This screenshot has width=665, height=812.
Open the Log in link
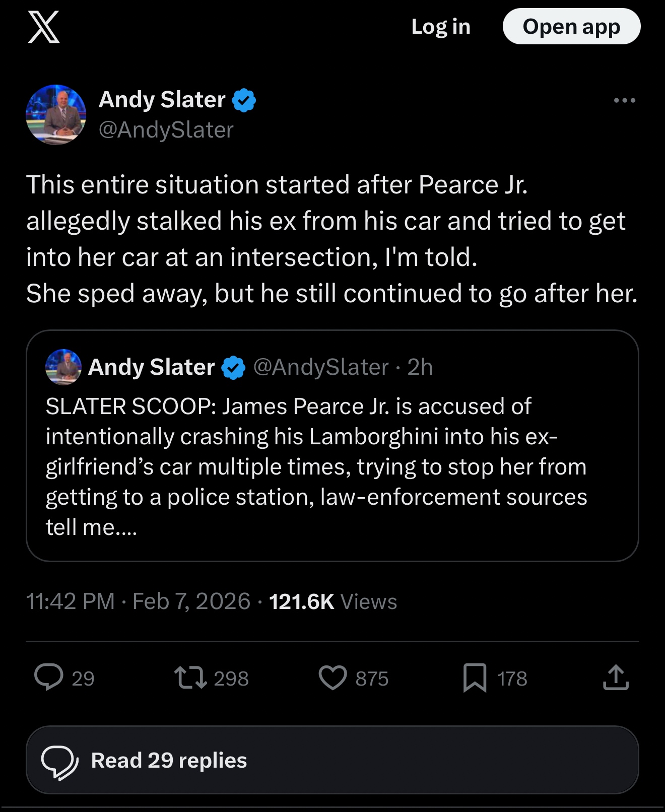(x=441, y=27)
